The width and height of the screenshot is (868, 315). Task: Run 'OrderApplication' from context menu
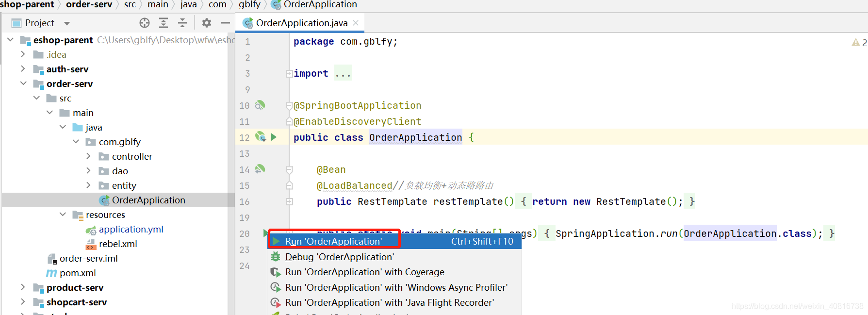394,241
